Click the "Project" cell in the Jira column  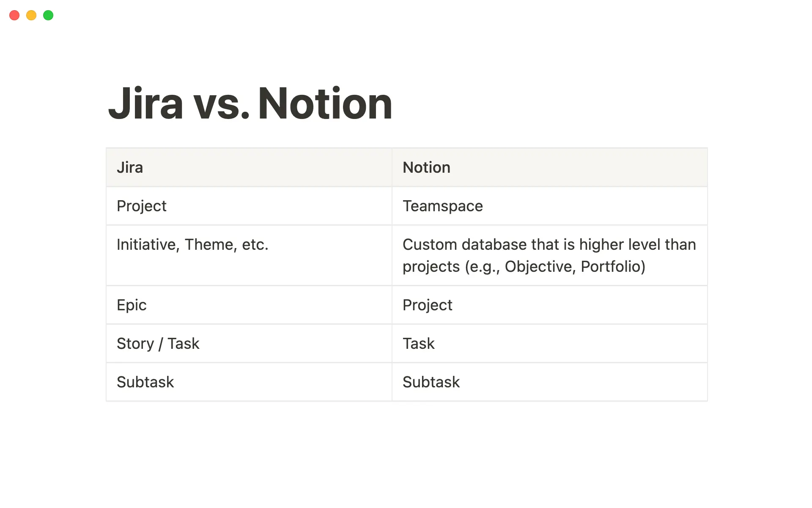(x=249, y=206)
